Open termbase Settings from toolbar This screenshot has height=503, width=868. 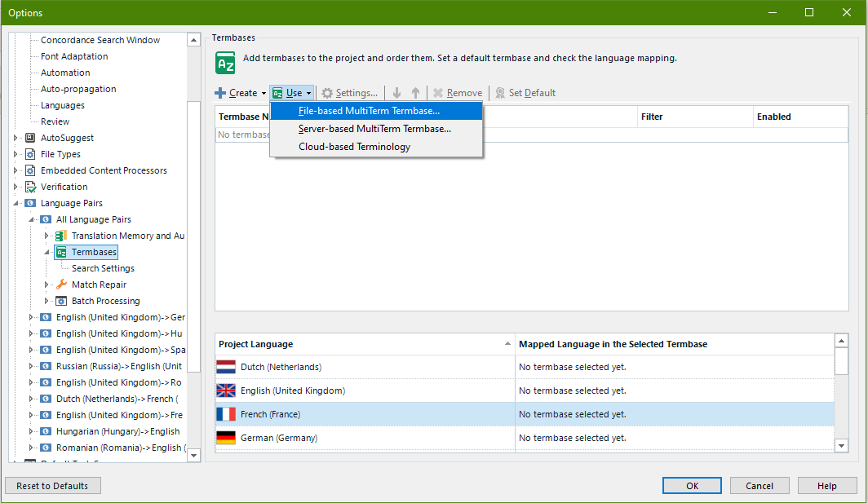350,93
